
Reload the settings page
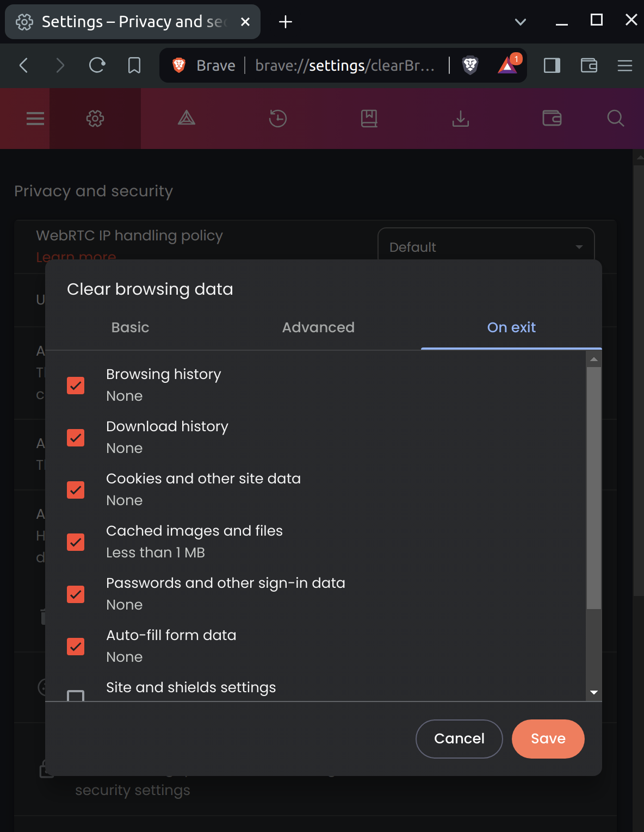click(97, 66)
